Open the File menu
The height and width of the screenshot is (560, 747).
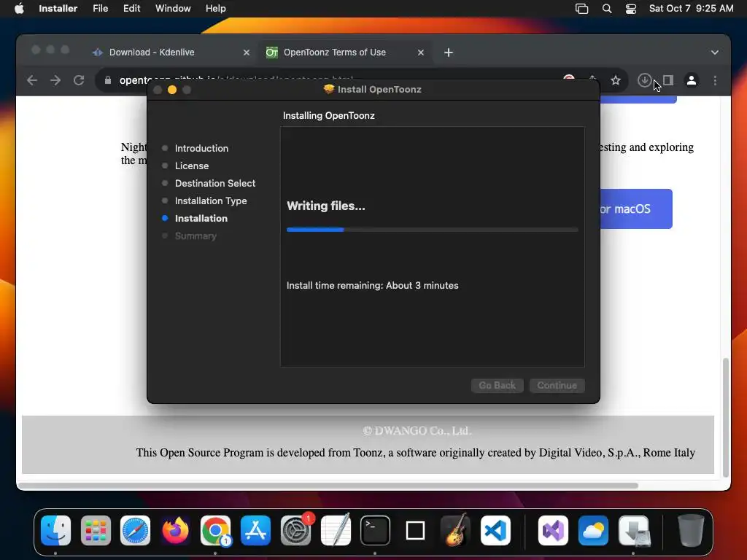(100, 9)
